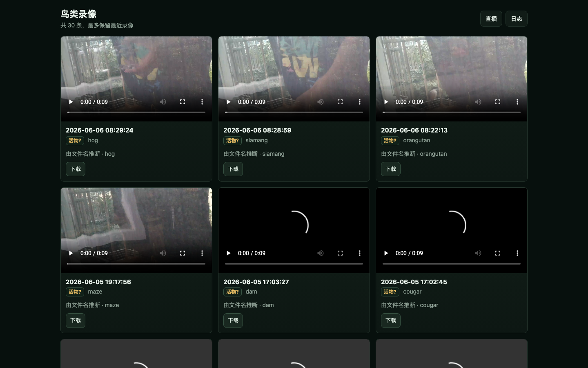The image size is (588, 368).
Task: Open more options on siamang video
Action: click(360, 102)
